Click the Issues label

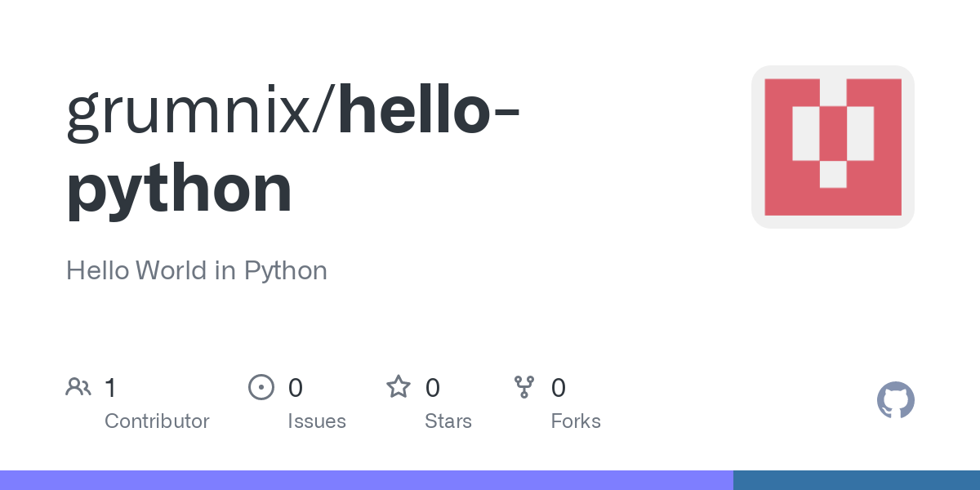(317, 421)
